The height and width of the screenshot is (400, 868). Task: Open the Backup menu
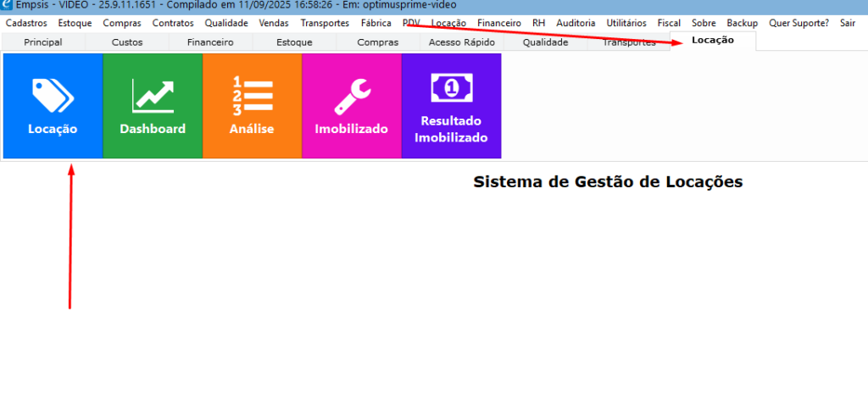[742, 23]
